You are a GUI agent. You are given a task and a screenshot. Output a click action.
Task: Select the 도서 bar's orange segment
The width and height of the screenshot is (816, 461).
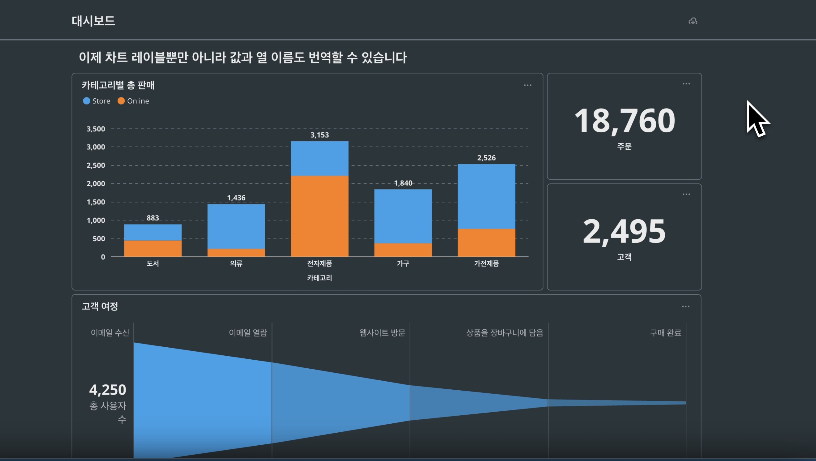click(x=152, y=248)
